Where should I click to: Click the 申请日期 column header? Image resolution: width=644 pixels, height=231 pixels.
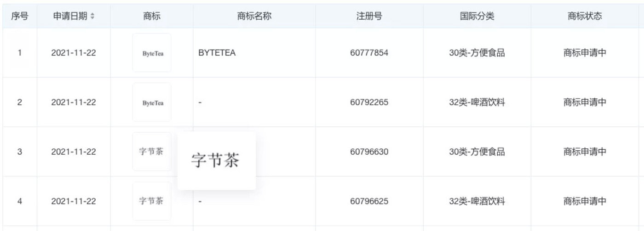pyautogui.click(x=70, y=16)
